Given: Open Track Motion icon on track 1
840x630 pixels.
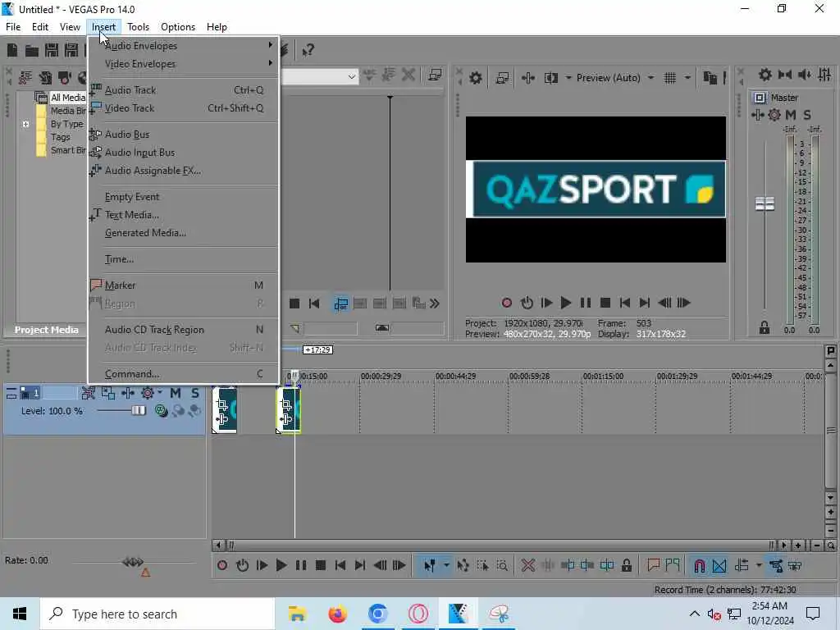Looking at the screenshot, I should click(x=108, y=393).
